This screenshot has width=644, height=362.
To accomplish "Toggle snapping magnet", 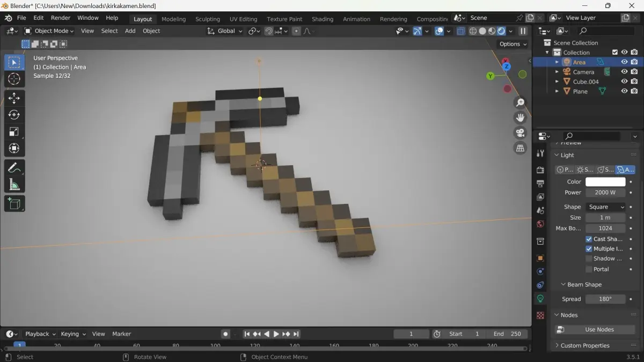I will (x=269, y=31).
